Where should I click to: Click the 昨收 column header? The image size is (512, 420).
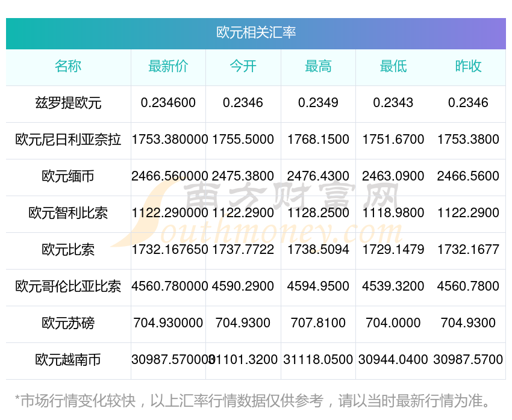(x=468, y=66)
